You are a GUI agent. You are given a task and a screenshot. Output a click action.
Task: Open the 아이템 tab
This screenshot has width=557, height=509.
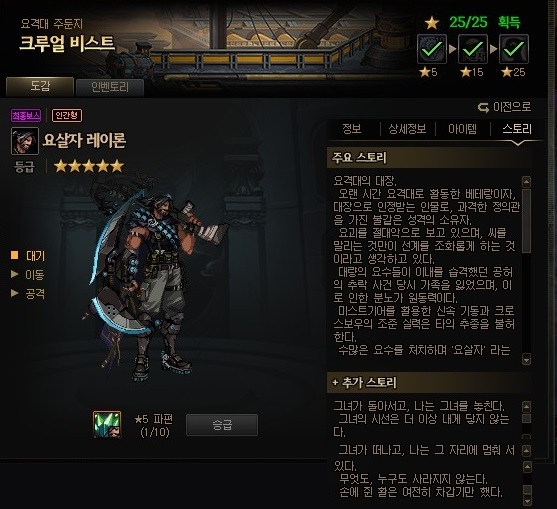pos(462,129)
